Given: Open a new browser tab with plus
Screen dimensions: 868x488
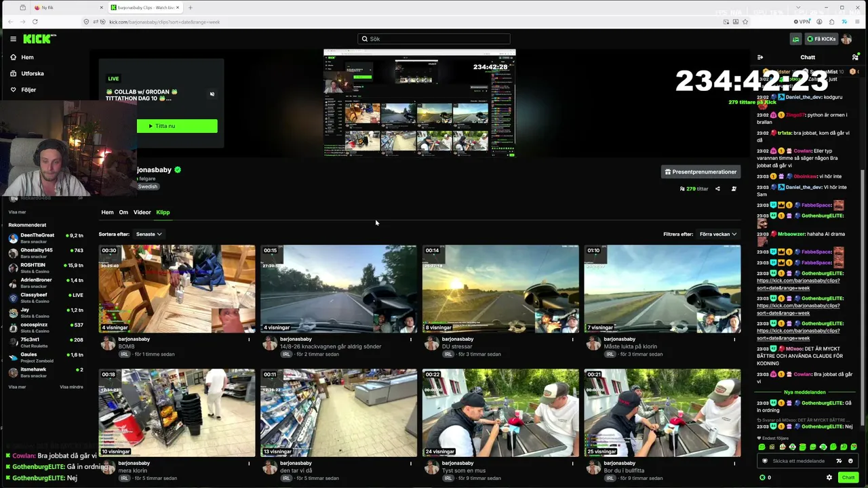Looking at the screenshot, I should [191, 7].
